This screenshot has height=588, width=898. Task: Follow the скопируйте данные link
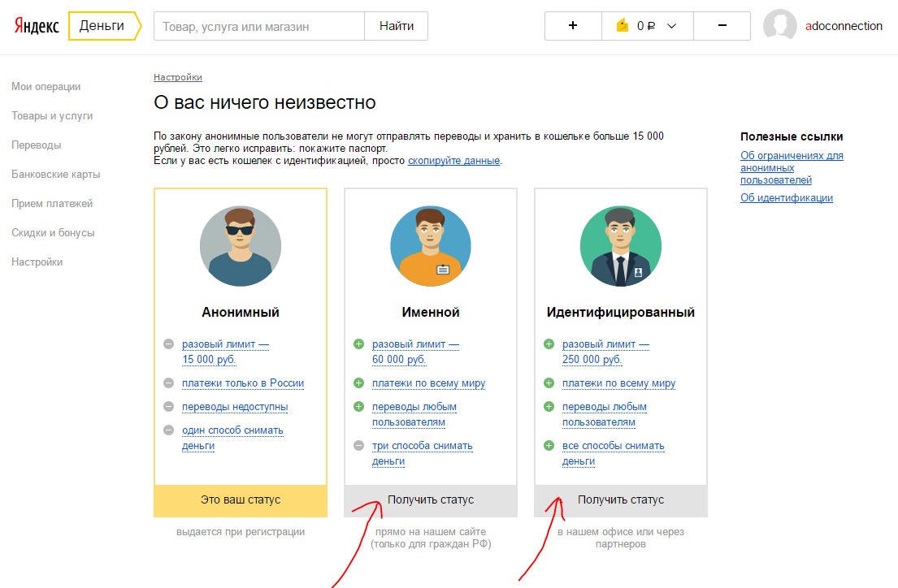[x=453, y=161]
